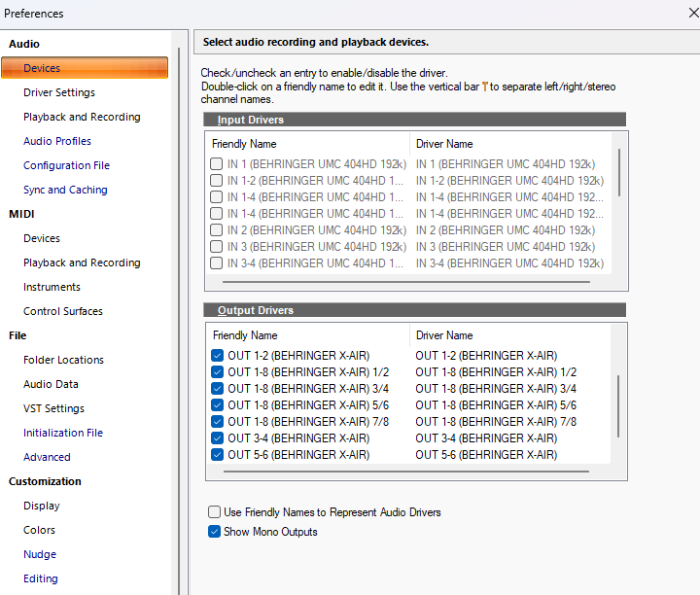Click Output Drivers horizontal scrollbar
Image resolution: width=700 pixels, height=595 pixels.
(x=406, y=472)
